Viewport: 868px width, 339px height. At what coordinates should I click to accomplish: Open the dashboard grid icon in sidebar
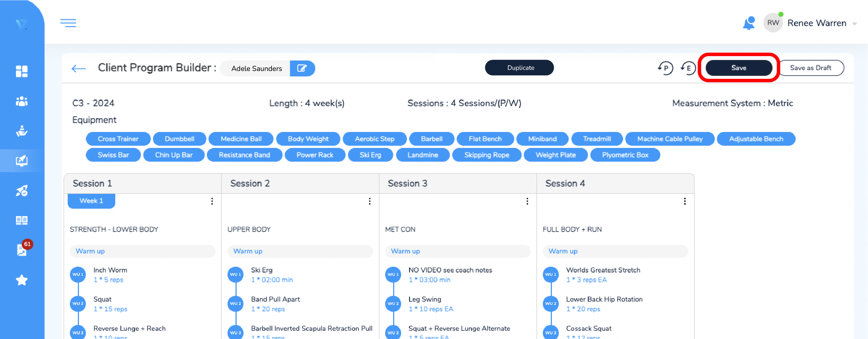point(21,71)
